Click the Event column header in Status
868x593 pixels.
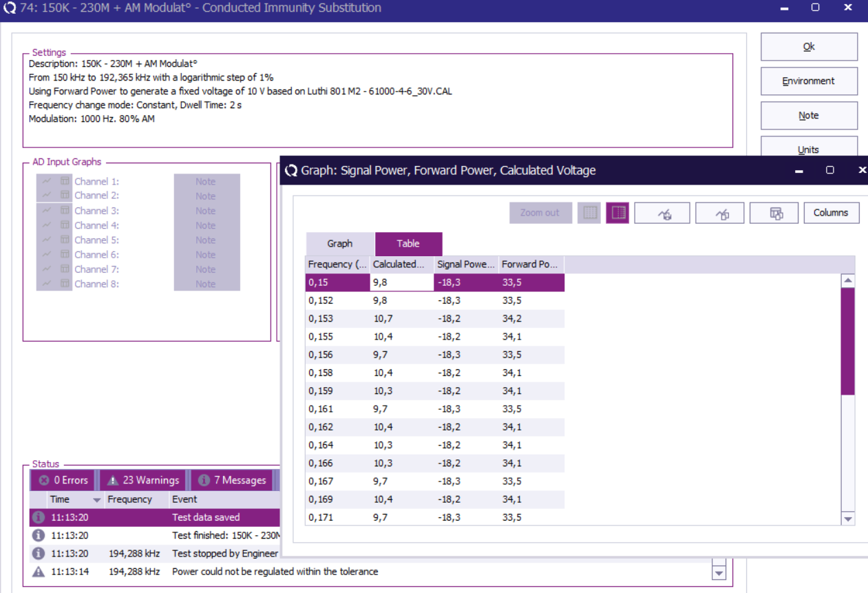184,499
